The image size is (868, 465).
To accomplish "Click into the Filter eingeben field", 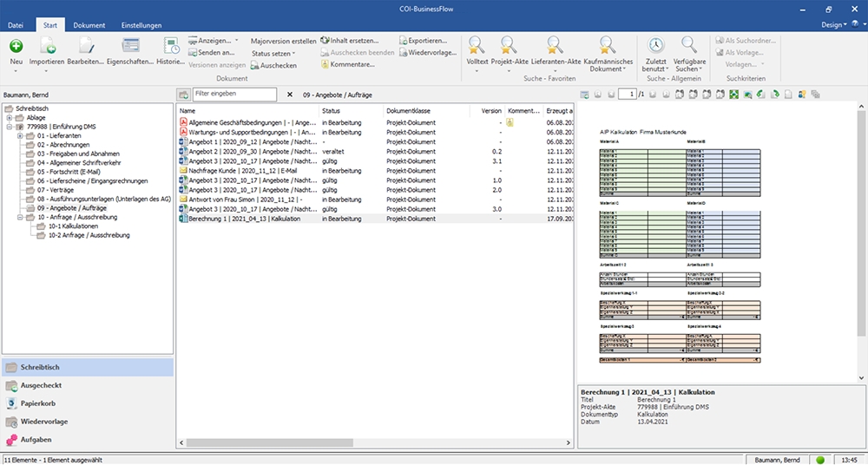I will click(235, 94).
